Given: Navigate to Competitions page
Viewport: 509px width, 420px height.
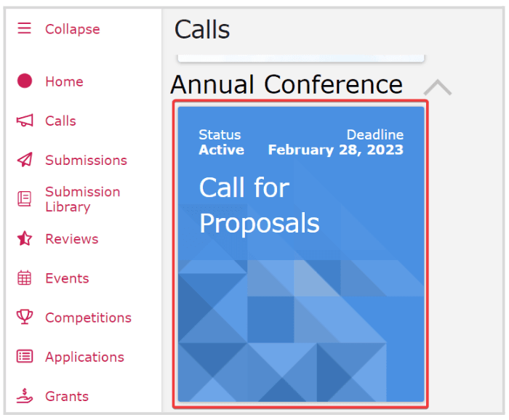Looking at the screenshot, I should [x=88, y=318].
